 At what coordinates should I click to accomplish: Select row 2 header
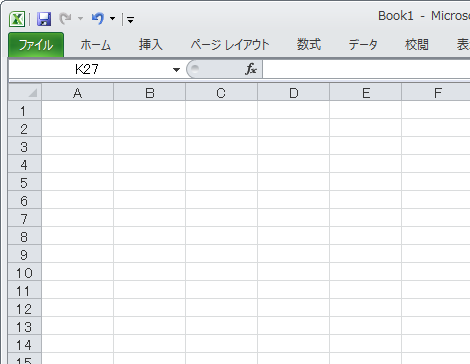[25, 128]
